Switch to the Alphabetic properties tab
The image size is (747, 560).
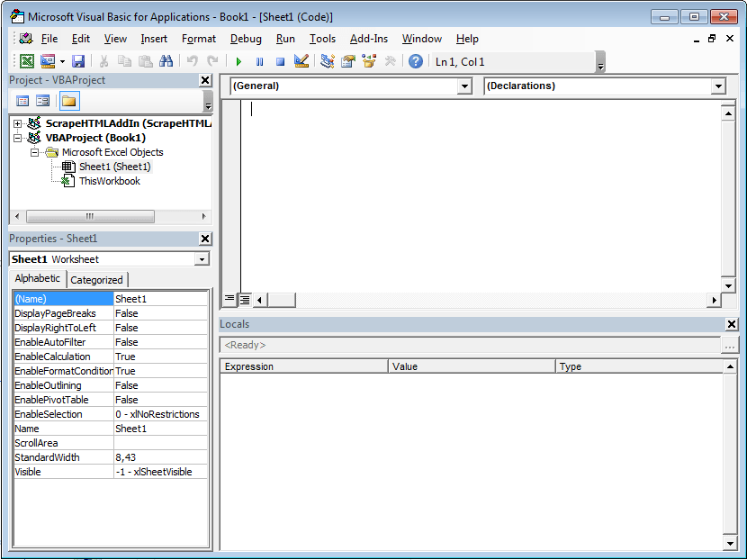38,278
